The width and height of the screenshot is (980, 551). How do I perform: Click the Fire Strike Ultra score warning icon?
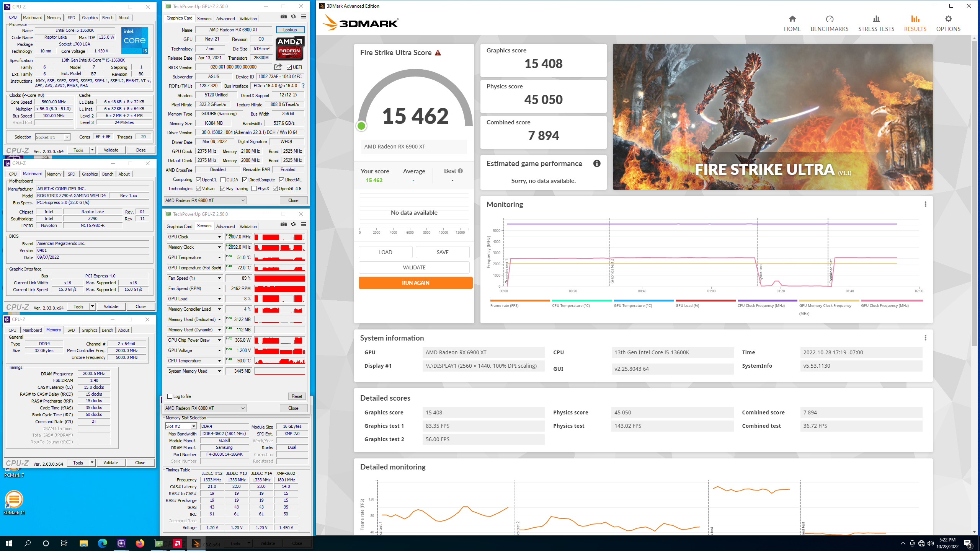point(438,53)
